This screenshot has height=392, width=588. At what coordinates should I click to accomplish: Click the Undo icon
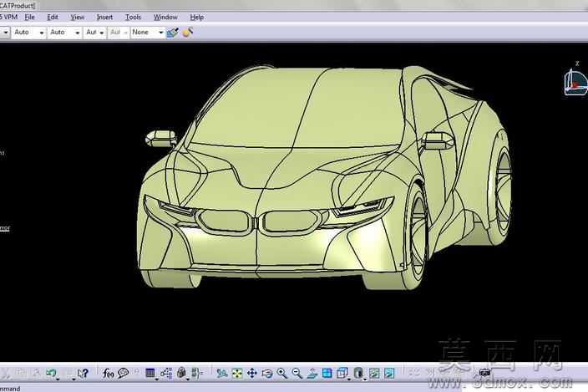tap(51, 373)
